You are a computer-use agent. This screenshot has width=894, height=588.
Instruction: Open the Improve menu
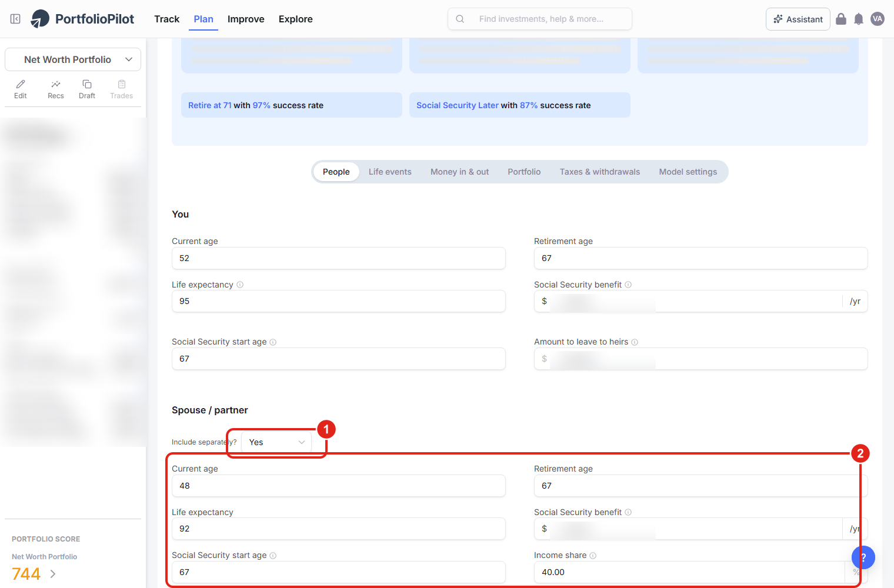pos(246,19)
